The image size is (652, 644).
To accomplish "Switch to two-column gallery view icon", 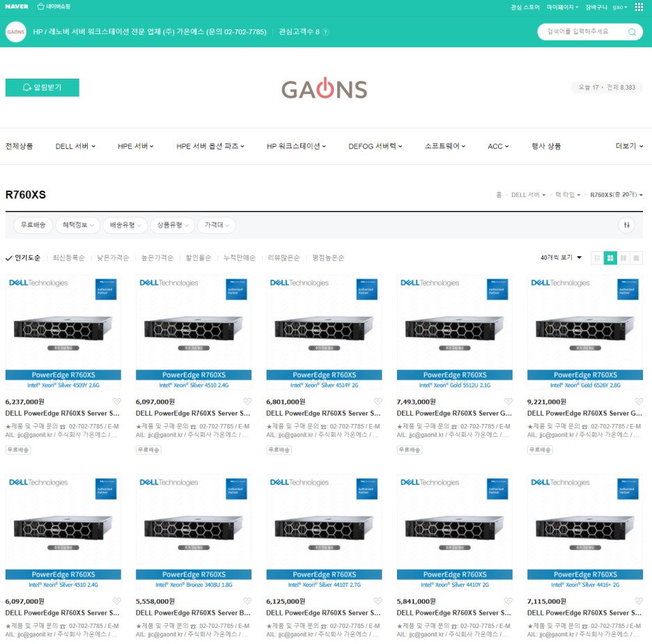I will click(623, 258).
